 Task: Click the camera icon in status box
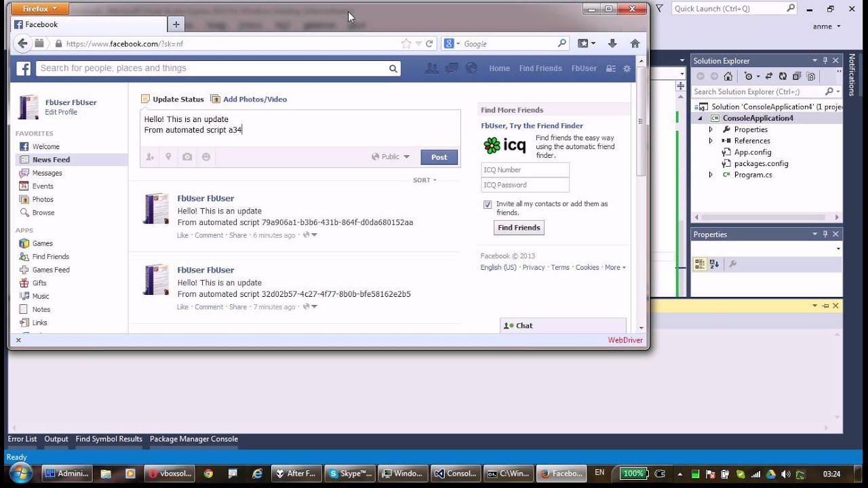tap(187, 157)
